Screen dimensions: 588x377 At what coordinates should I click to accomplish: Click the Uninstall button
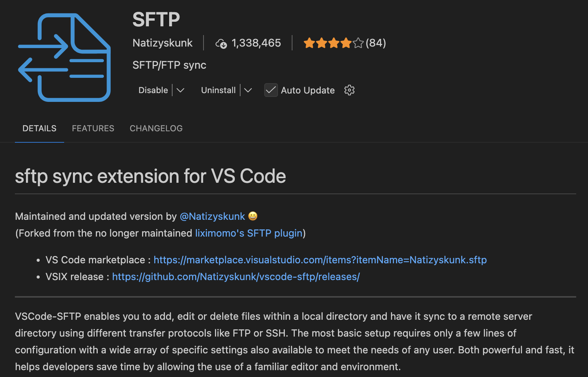(x=218, y=90)
